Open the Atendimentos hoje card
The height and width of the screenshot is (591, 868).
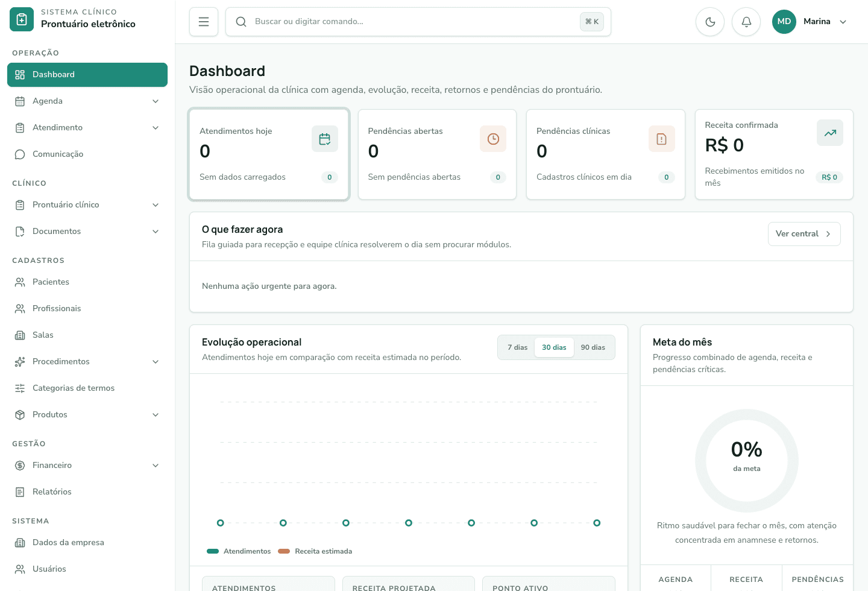[x=269, y=154]
